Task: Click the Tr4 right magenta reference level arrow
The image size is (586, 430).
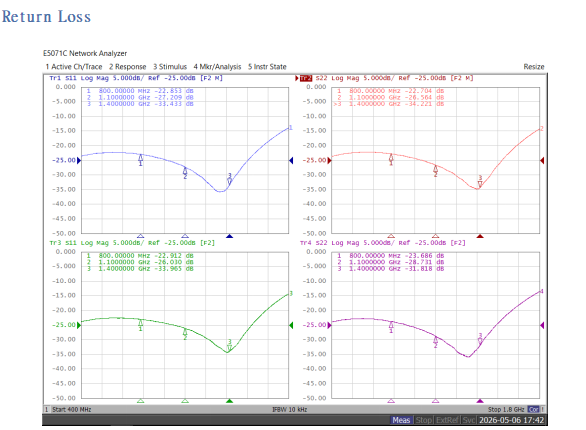Action: click(542, 325)
